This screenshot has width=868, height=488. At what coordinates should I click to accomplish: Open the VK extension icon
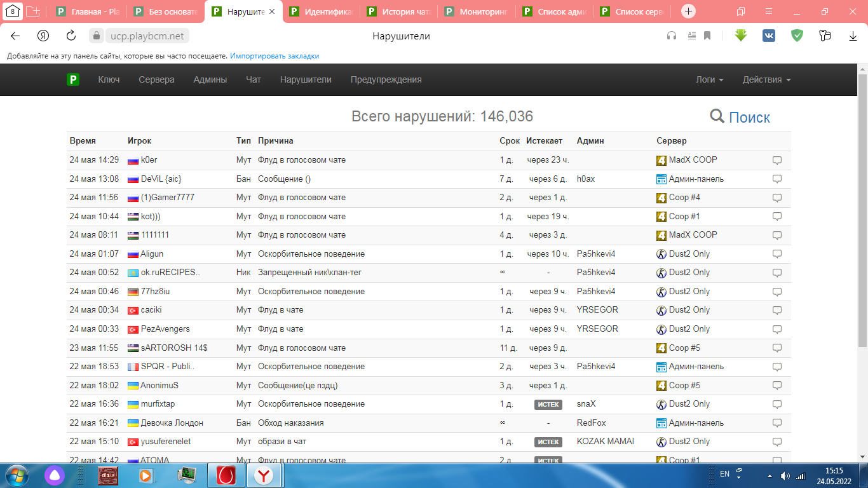[769, 36]
